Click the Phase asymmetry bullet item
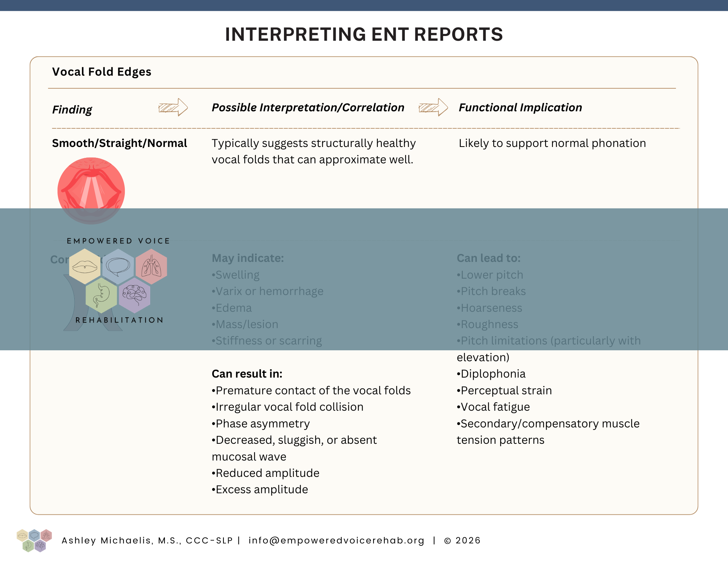This screenshot has width=728, height=562. [x=261, y=423]
